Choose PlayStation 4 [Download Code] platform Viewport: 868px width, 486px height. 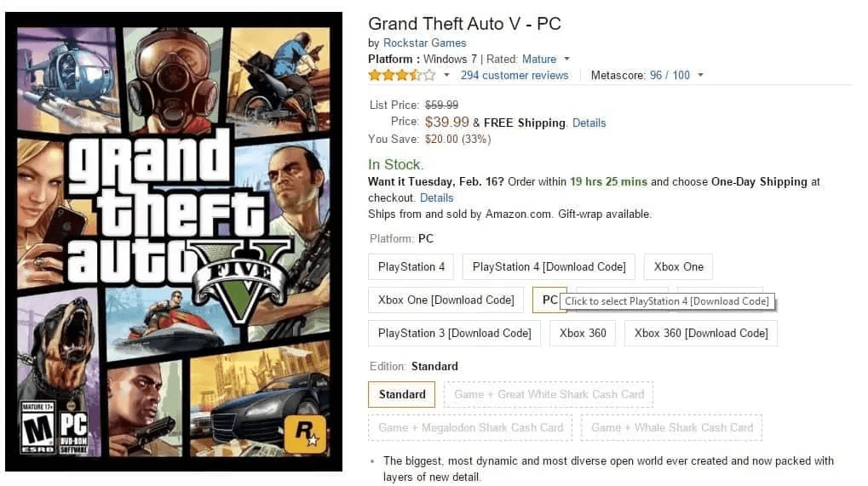549,266
